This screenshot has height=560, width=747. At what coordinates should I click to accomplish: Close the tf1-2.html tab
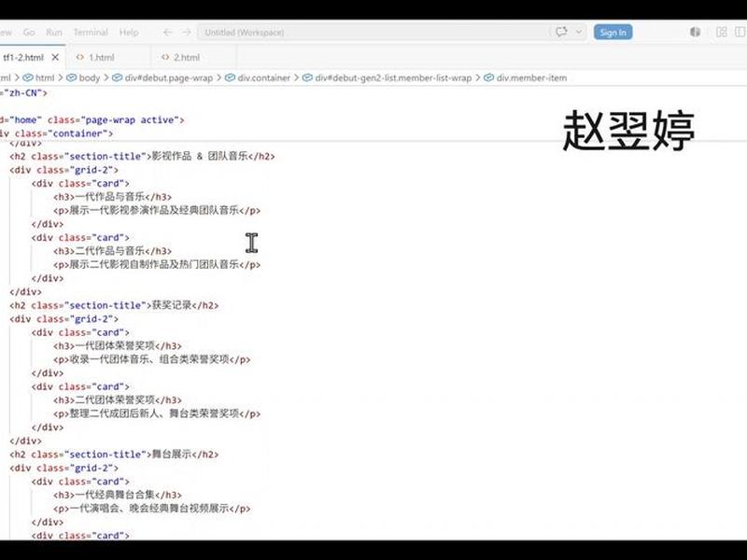[55, 57]
